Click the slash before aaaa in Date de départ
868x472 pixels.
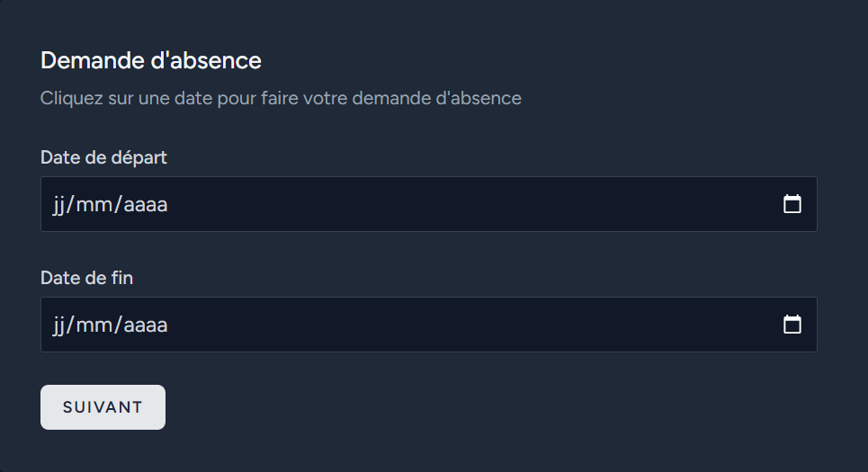pos(118,205)
